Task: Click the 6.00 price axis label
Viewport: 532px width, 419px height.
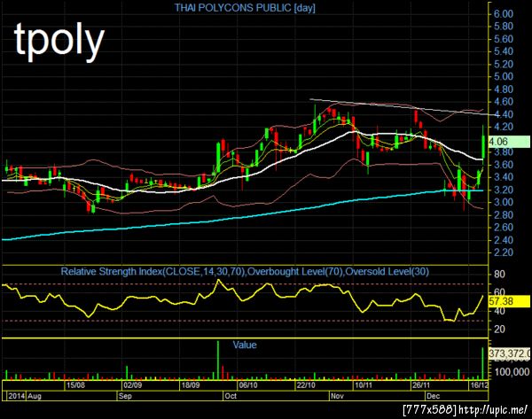Action: [x=503, y=14]
